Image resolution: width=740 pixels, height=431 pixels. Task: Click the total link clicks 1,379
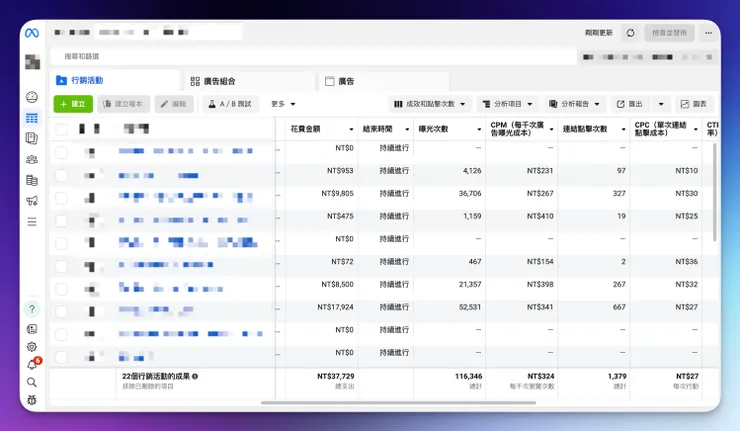(617, 376)
